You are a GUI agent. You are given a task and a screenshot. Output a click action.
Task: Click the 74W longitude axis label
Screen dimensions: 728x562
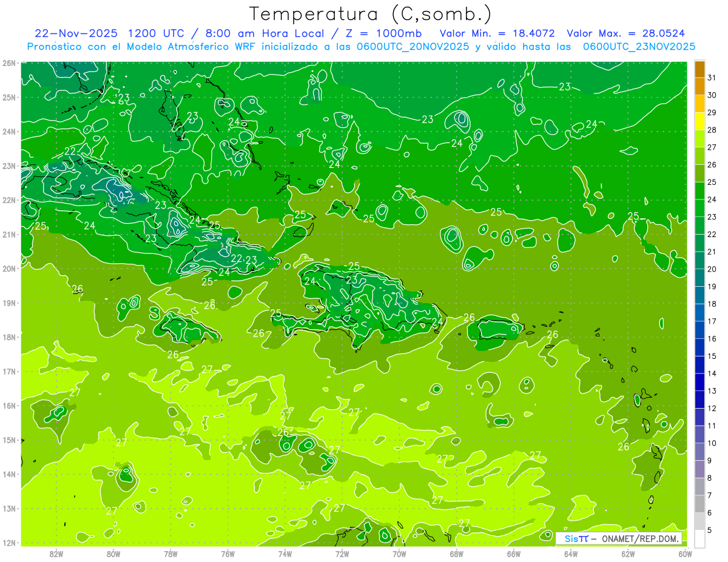click(285, 554)
